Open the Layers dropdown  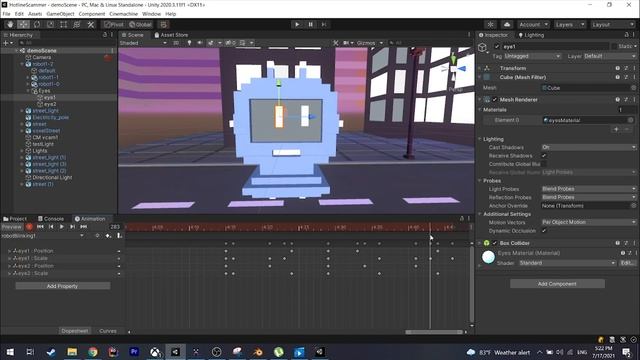point(570,24)
